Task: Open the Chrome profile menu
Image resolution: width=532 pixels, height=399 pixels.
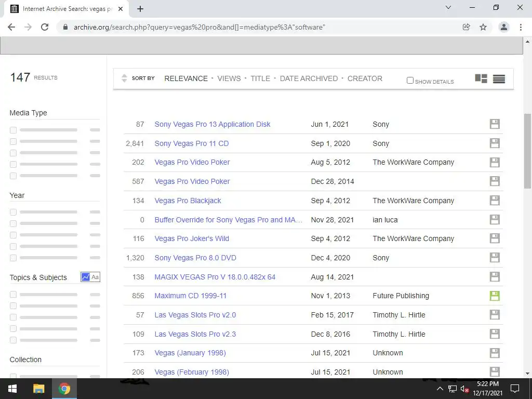Action: click(x=504, y=27)
